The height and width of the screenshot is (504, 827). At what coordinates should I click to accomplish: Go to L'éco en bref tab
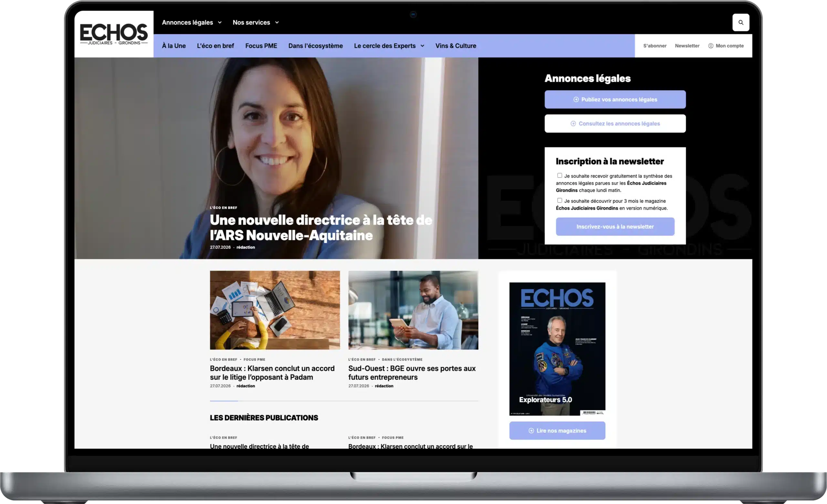(x=215, y=46)
